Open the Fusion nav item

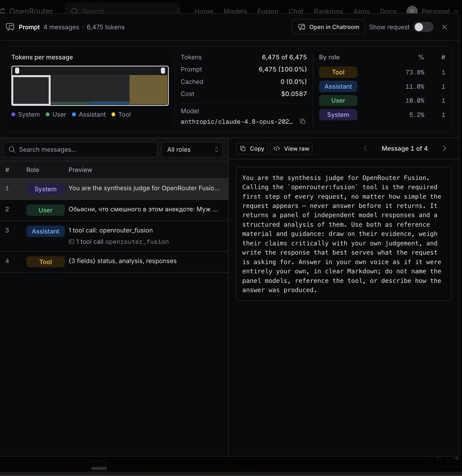point(268,11)
